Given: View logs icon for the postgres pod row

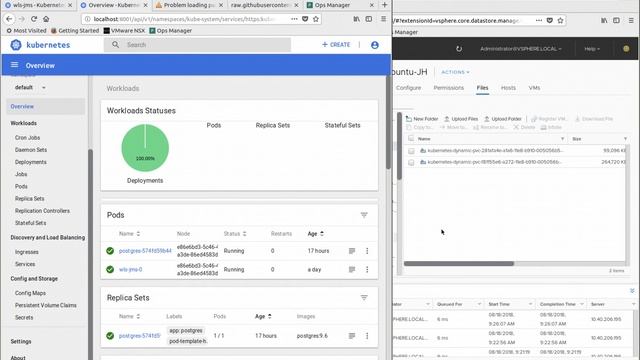Looking at the screenshot, I should (352, 251).
